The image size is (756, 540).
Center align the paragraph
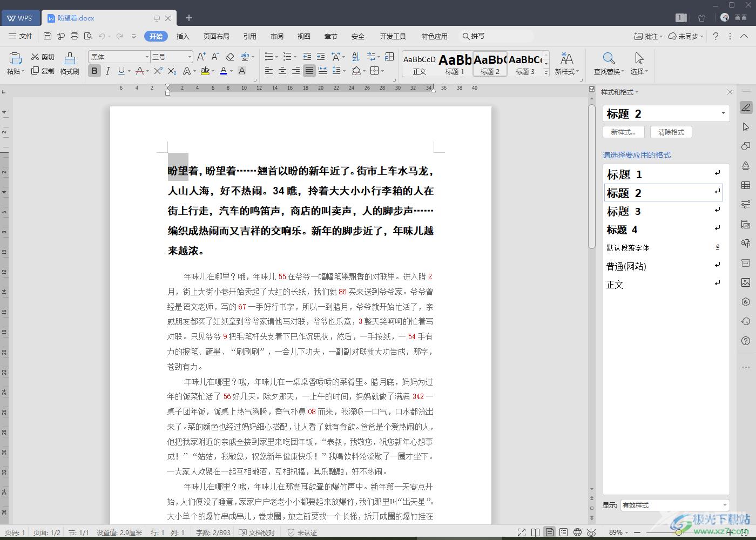pos(282,71)
